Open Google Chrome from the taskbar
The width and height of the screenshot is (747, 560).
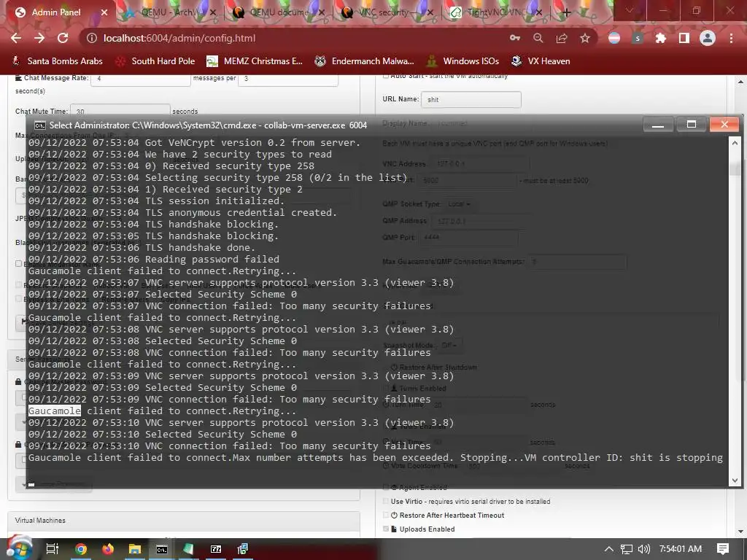click(x=81, y=549)
